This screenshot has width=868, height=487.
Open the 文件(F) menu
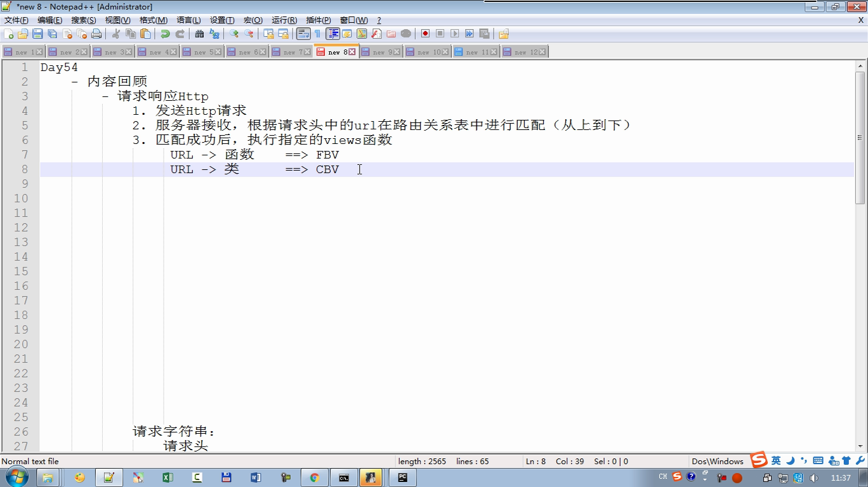click(16, 20)
